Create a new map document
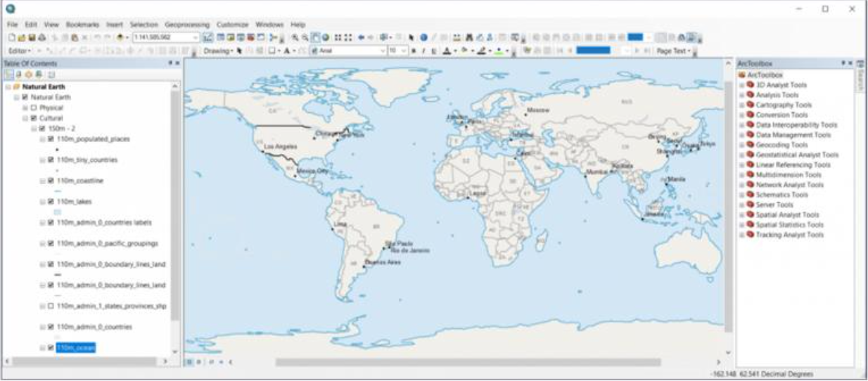 tap(11, 37)
